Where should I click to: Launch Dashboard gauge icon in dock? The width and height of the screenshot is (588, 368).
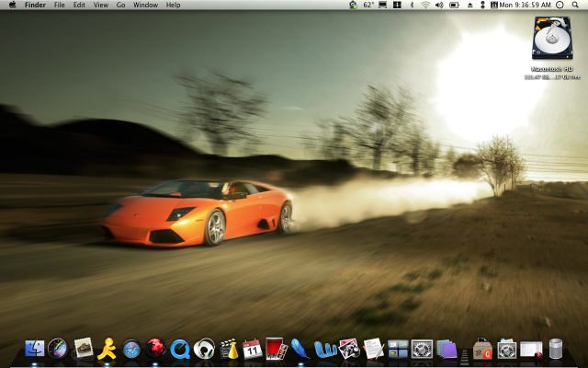pos(58,349)
